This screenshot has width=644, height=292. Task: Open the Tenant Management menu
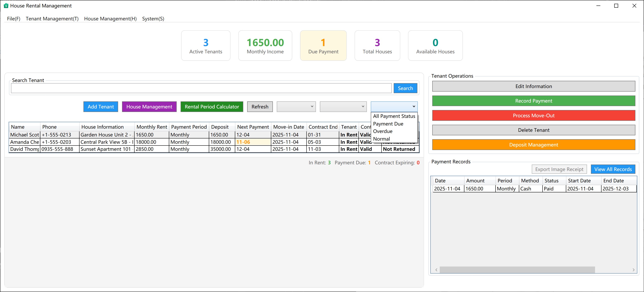tap(52, 18)
